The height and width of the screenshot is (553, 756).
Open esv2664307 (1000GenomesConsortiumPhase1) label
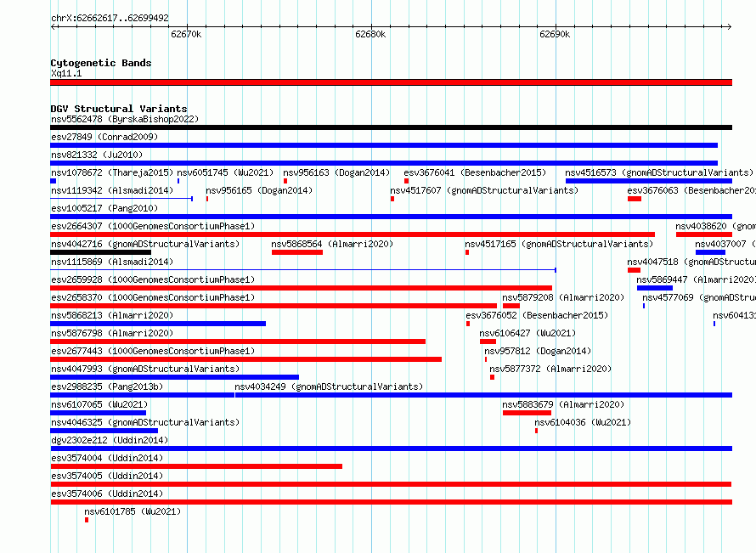coord(153,226)
